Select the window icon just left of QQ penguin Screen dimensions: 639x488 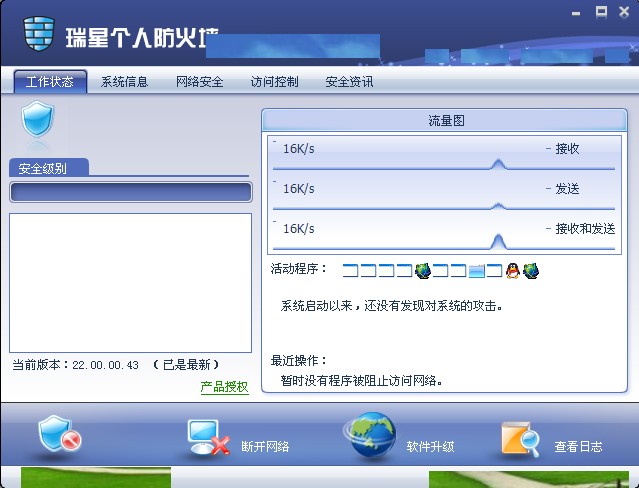(x=494, y=271)
